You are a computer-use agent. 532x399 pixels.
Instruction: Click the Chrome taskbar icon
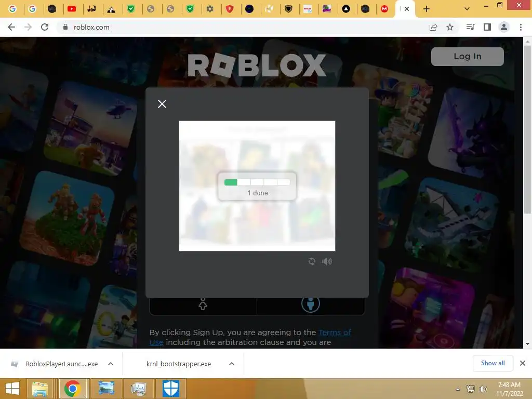(x=72, y=389)
